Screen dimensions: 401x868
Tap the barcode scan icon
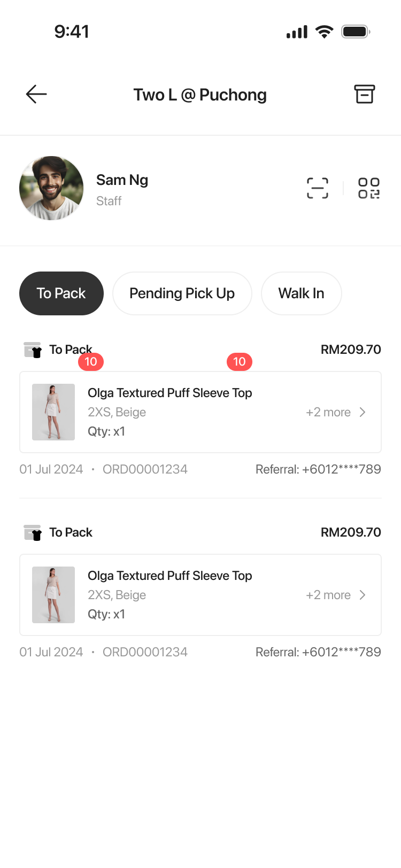(318, 188)
